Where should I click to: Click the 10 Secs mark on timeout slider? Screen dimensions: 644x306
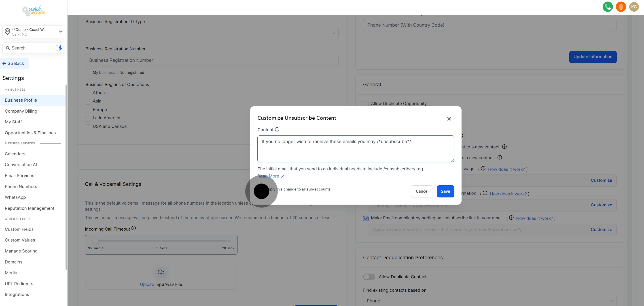162,241
